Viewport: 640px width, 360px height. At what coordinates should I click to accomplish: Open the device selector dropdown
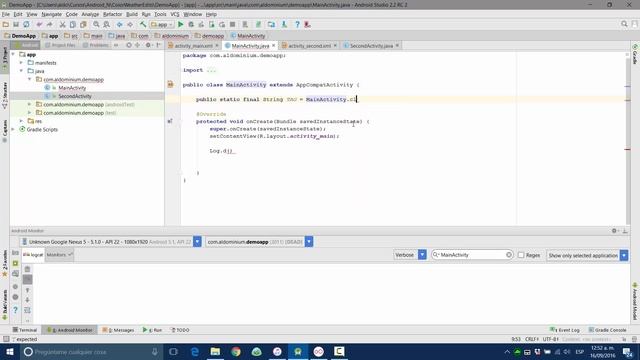[x=197, y=242]
